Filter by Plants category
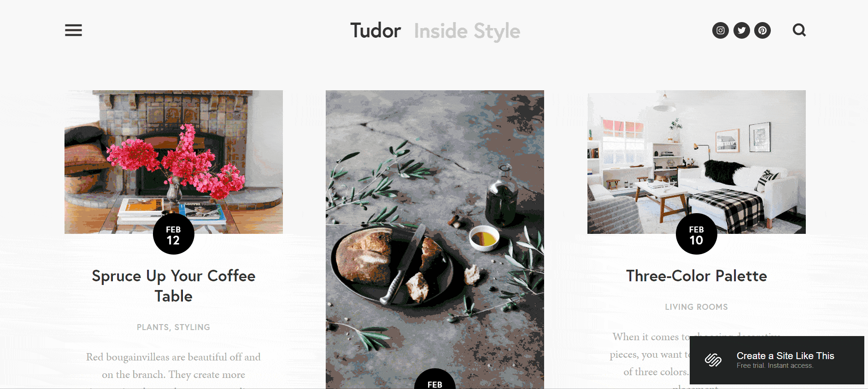The image size is (868, 389). point(152,327)
